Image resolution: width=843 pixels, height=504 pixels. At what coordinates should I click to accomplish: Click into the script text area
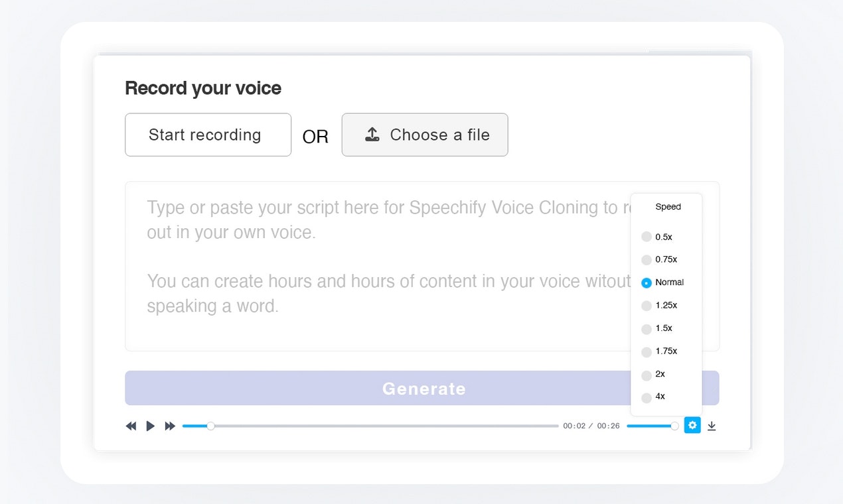372,265
